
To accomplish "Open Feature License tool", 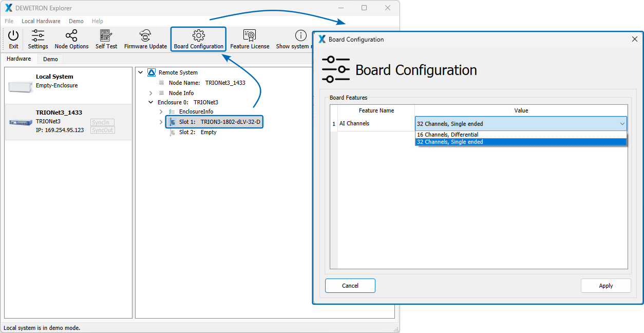I will coord(250,40).
